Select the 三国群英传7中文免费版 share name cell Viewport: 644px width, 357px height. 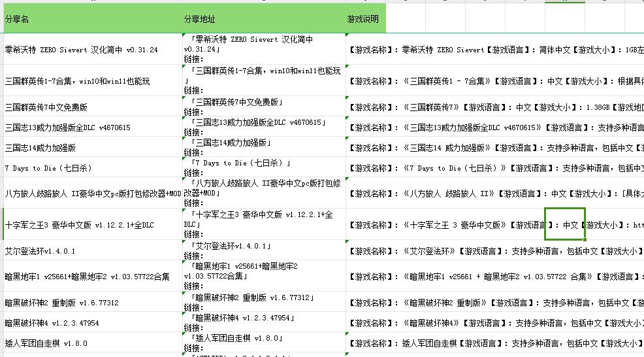pyautogui.click(x=93, y=107)
